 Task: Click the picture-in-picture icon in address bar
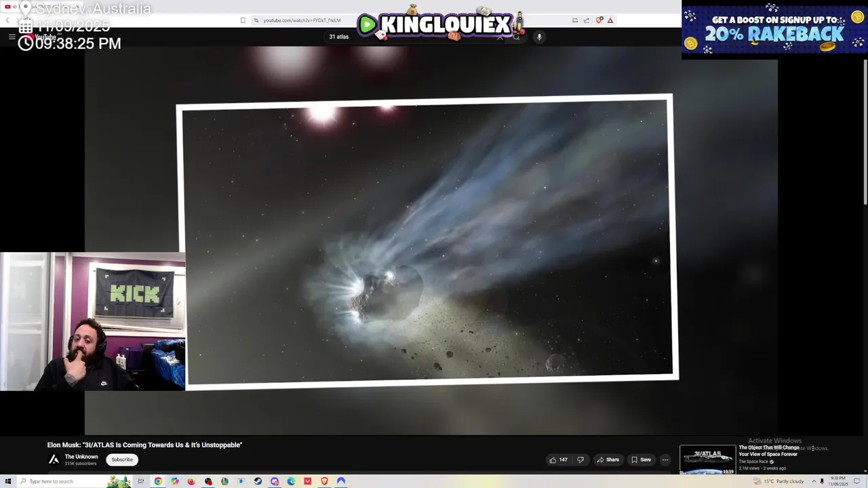tap(575, 20)
